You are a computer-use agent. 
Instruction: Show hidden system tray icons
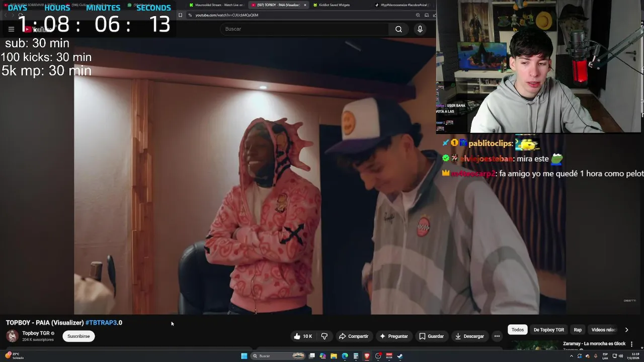[572, 356]
